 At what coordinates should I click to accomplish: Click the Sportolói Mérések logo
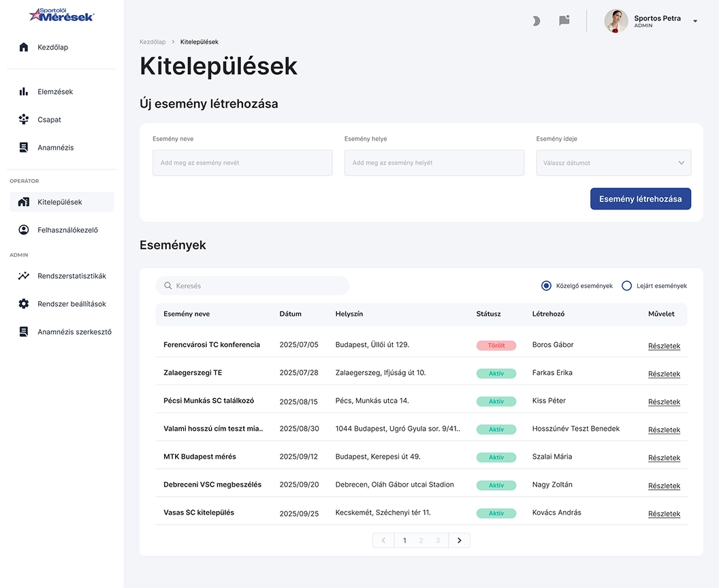point(61,15)
